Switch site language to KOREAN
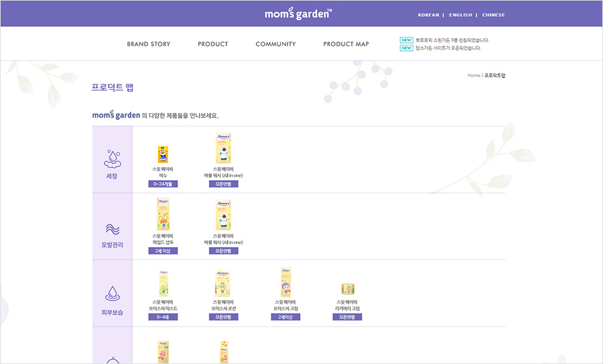 tap(428, 15)
